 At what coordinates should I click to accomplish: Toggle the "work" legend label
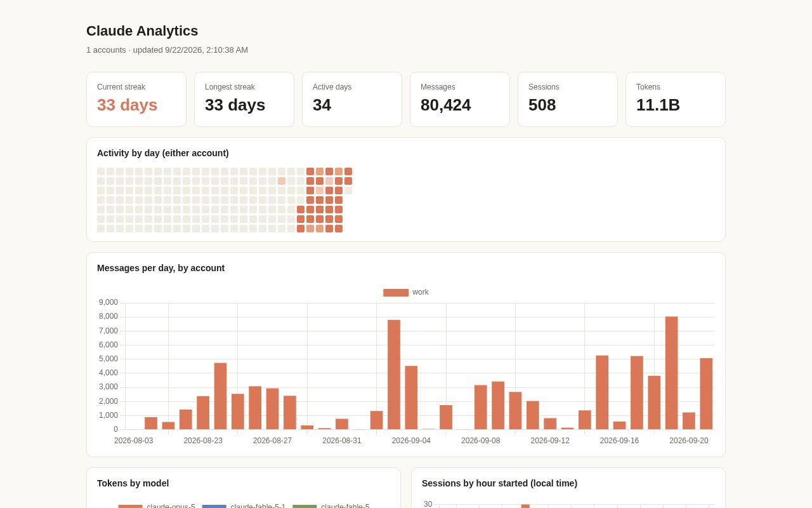421,292
